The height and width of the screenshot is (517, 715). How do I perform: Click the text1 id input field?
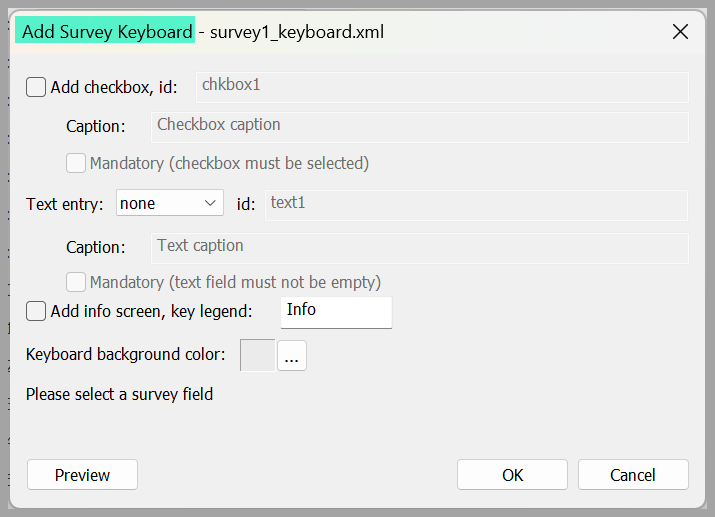[476, 205]
